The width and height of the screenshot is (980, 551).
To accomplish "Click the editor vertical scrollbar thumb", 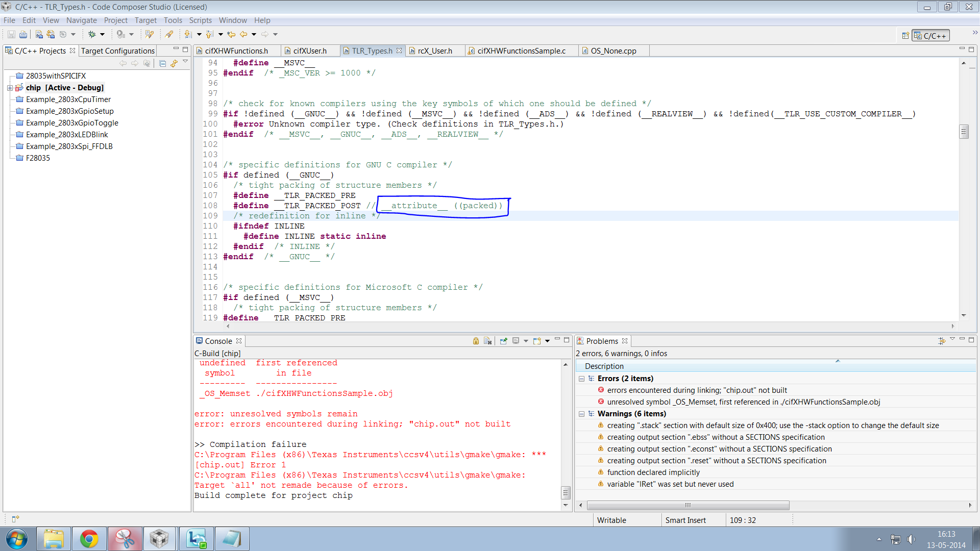I will click(964, 132).
